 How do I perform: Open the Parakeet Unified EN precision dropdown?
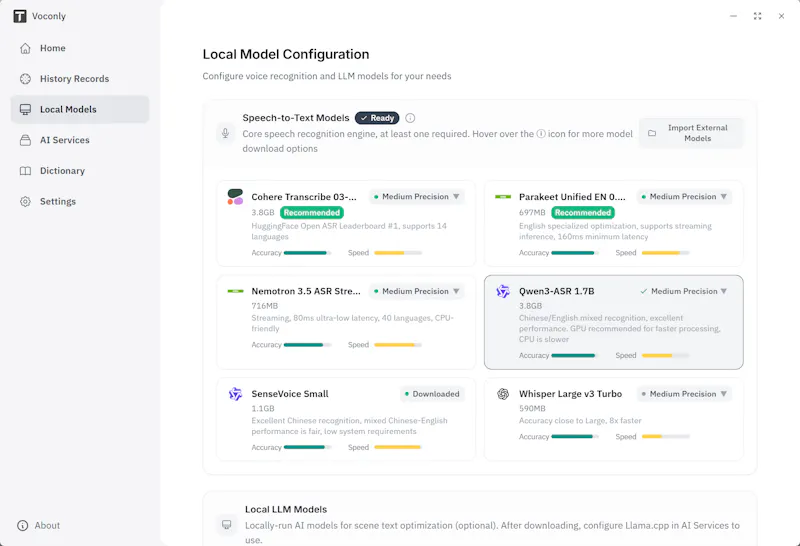point(684,196)
